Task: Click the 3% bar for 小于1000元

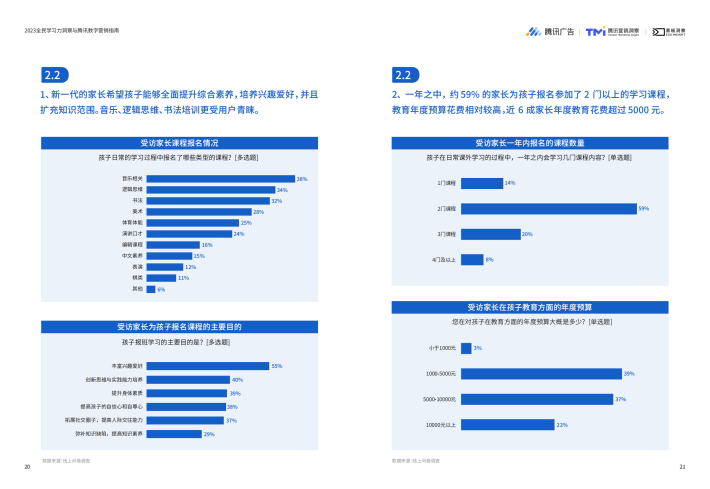Action: tap(466, 348)
